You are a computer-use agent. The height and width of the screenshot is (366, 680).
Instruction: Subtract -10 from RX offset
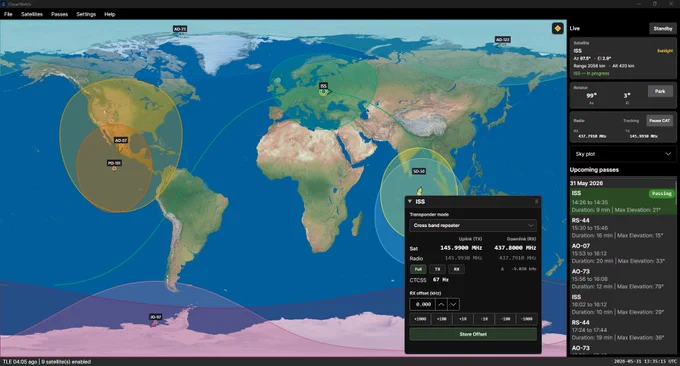[x=484, y=319]
